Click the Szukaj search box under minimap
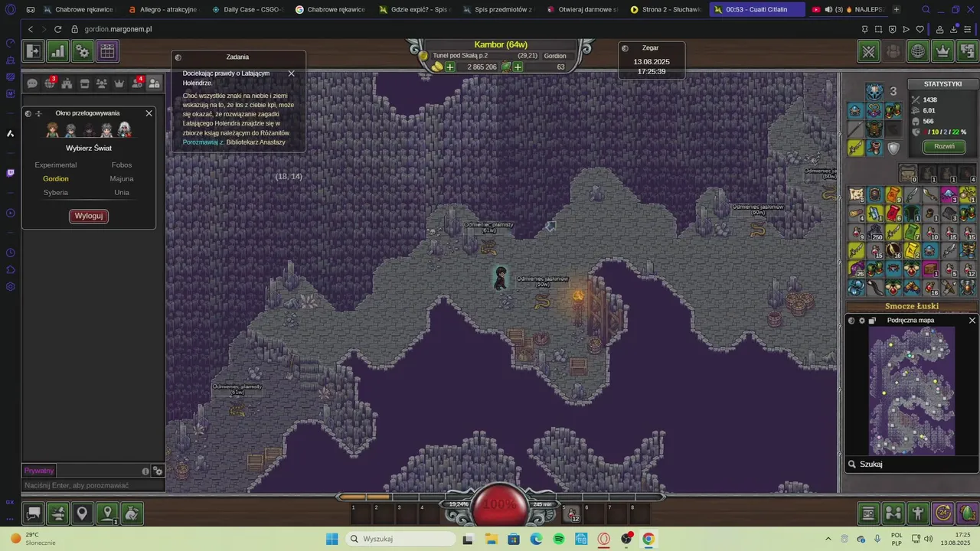The width and height of the screenshot is (980, 551). tap(911, 465)
